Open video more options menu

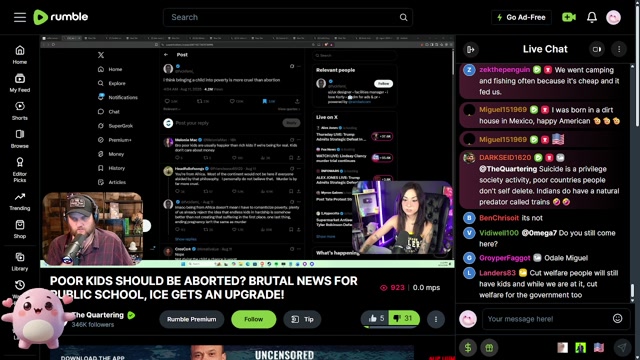[436, 319]
